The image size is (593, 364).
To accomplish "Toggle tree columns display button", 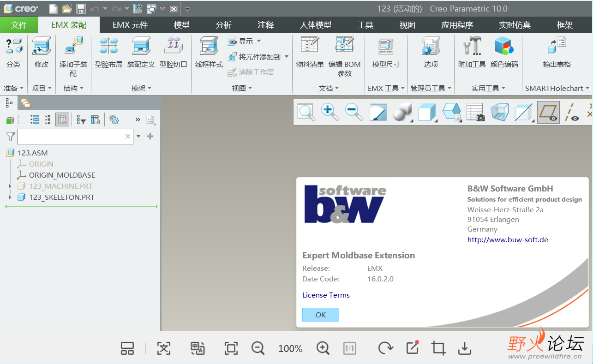I will click(x=62, y=119).
